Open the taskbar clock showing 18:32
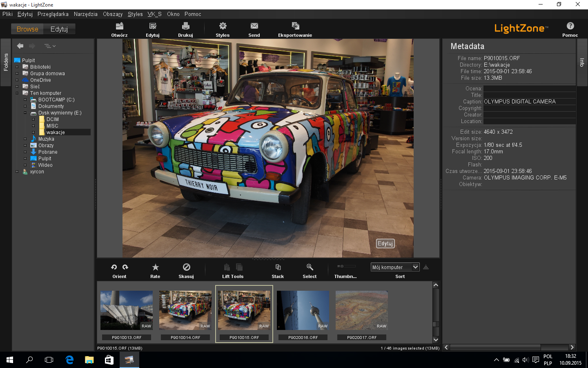Viewport: 588px width, 368px height. pos(570,360)
